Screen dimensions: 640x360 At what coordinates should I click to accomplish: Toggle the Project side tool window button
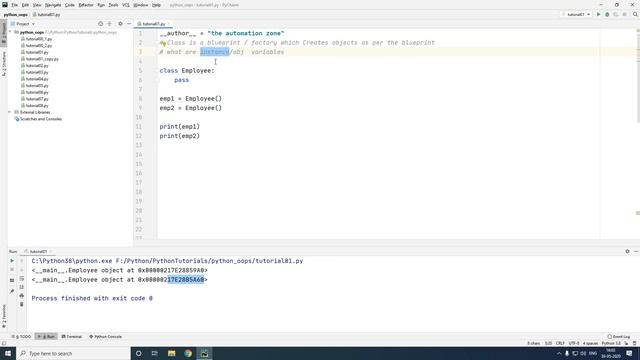[x=4, y=33]
